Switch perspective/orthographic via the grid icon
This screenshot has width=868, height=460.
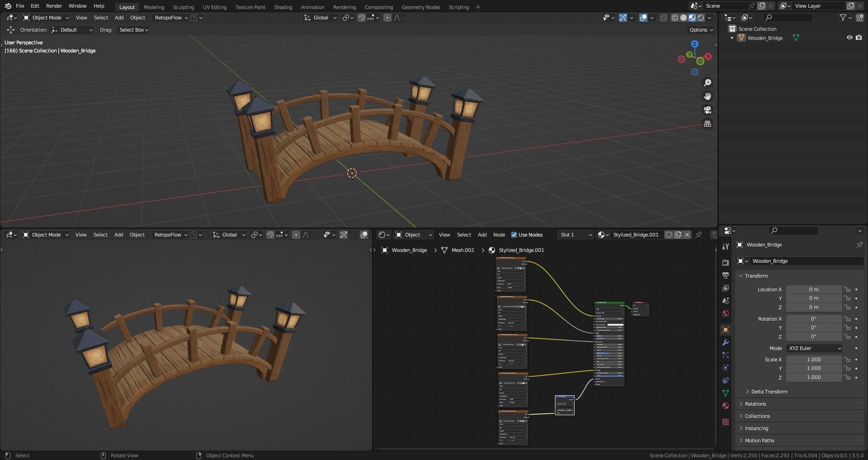(x=708, y=123)
